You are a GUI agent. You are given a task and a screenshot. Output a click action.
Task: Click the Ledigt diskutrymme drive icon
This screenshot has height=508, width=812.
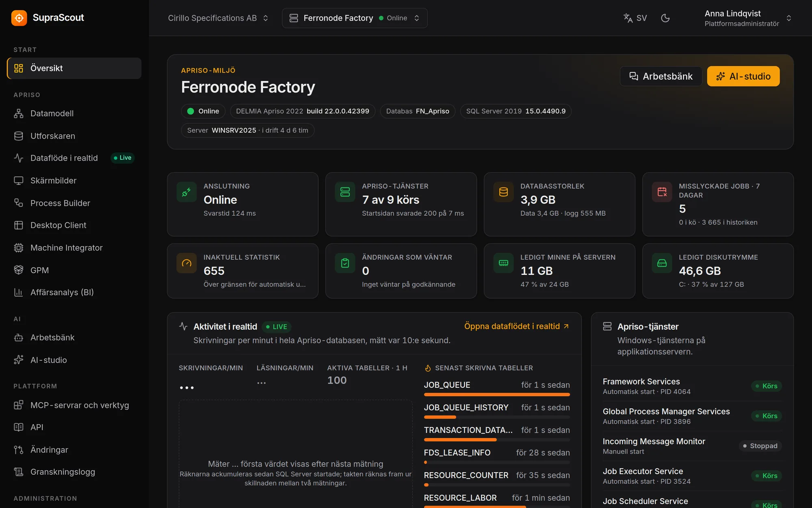pos(662,263)
